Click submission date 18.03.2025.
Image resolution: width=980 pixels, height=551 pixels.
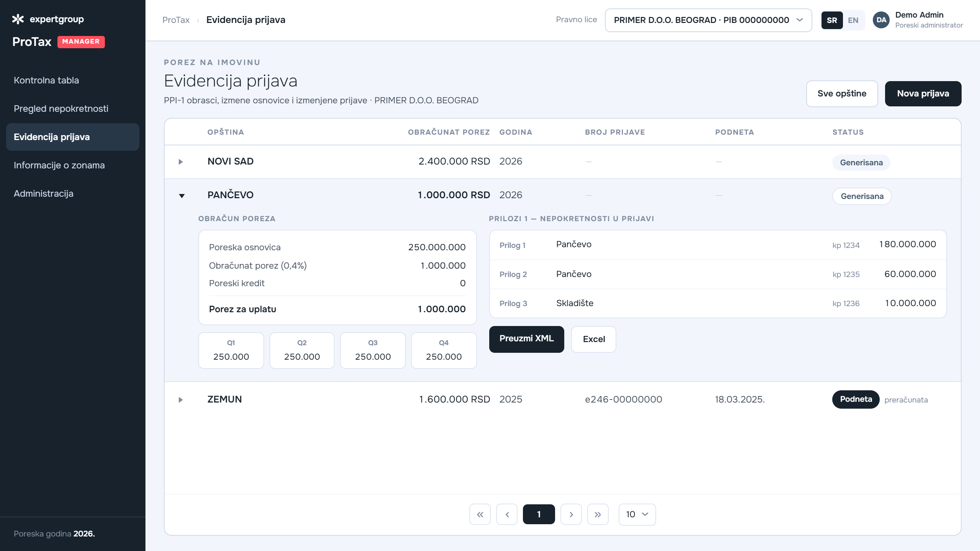click(x=740, y=399)
